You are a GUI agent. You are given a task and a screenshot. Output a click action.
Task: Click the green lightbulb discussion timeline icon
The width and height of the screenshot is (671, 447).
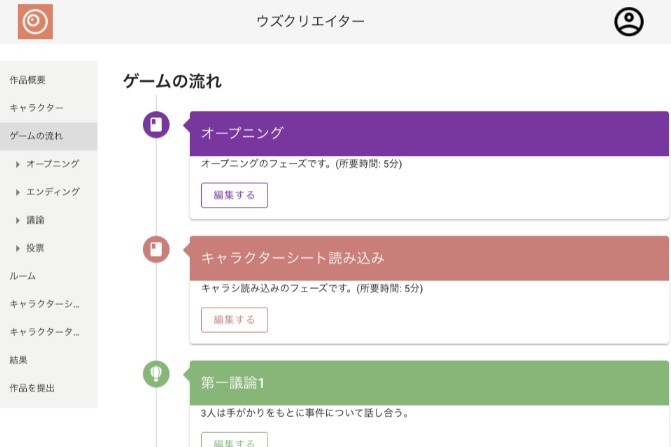156,374
